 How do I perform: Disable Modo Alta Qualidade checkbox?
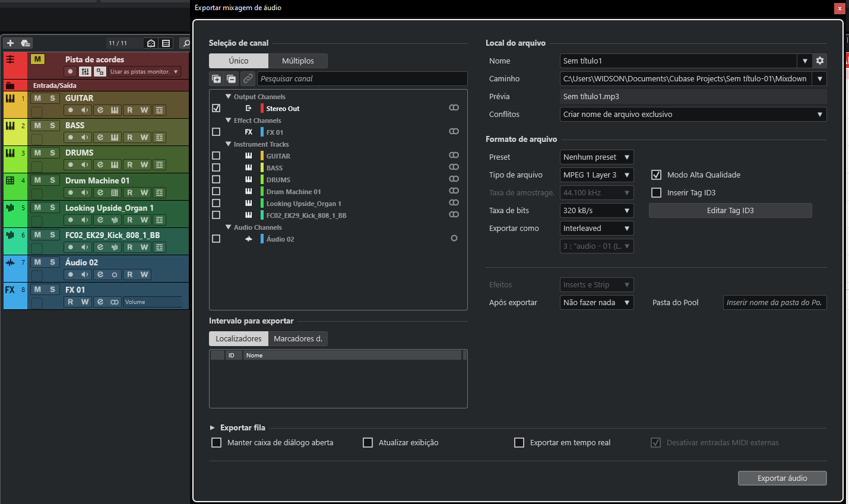click(656, 175)
